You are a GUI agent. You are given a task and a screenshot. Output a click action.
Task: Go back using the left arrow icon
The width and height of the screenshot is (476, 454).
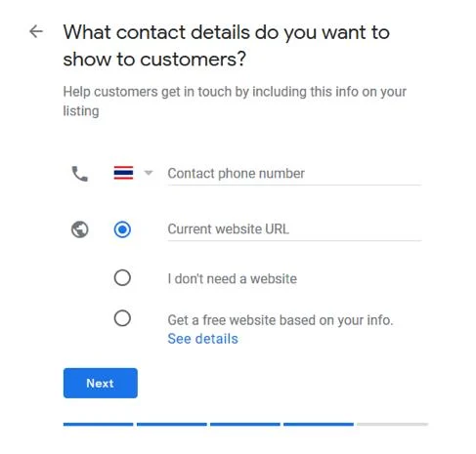pos(36,31)
